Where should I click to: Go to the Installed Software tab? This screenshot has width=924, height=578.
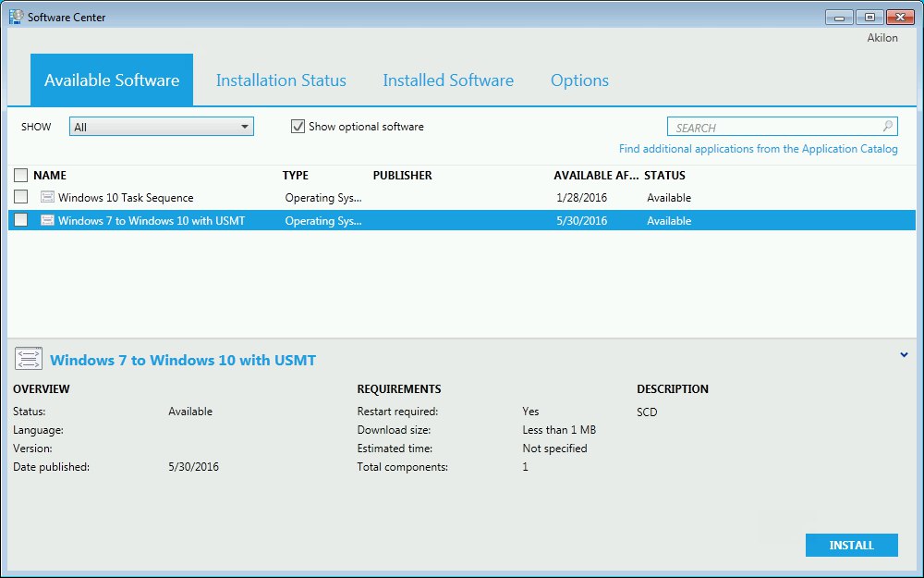(448, 80)
